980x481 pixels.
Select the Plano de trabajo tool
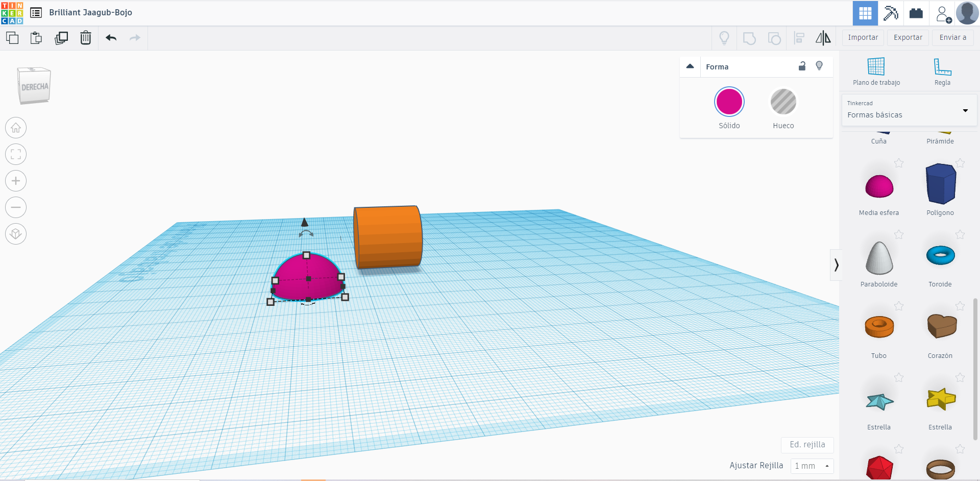(876, 71)
